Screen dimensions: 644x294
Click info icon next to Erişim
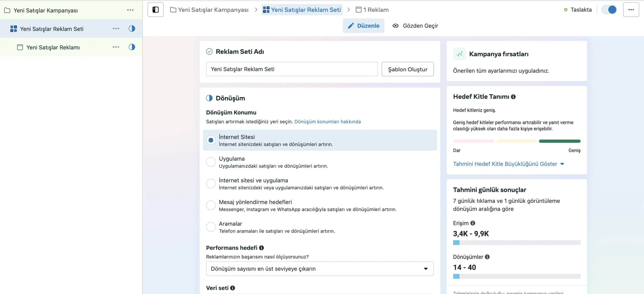473,223
